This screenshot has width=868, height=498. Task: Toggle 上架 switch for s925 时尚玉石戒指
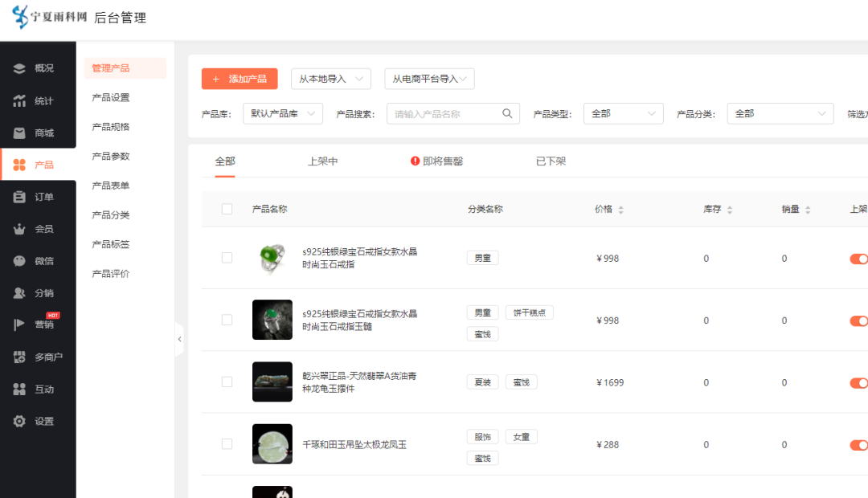point(858,259)
